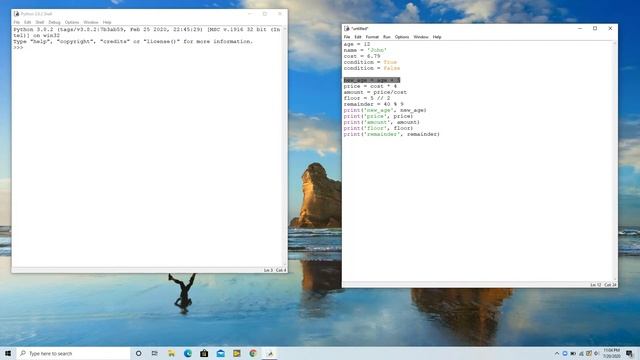Open the yellow app icon on taskbar
The image size is (640, 360).
237,353
